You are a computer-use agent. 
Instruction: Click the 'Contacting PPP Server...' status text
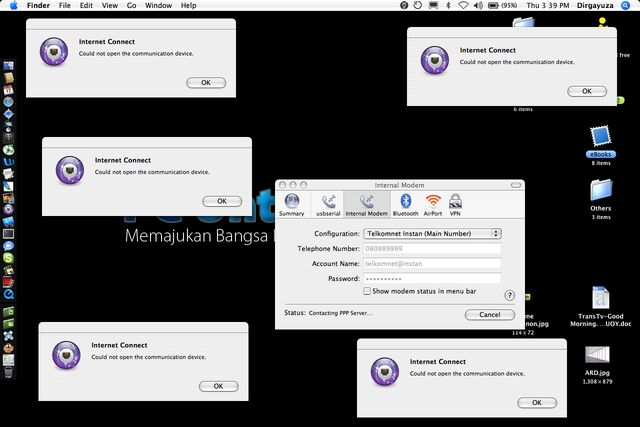[x=340, y=313]
